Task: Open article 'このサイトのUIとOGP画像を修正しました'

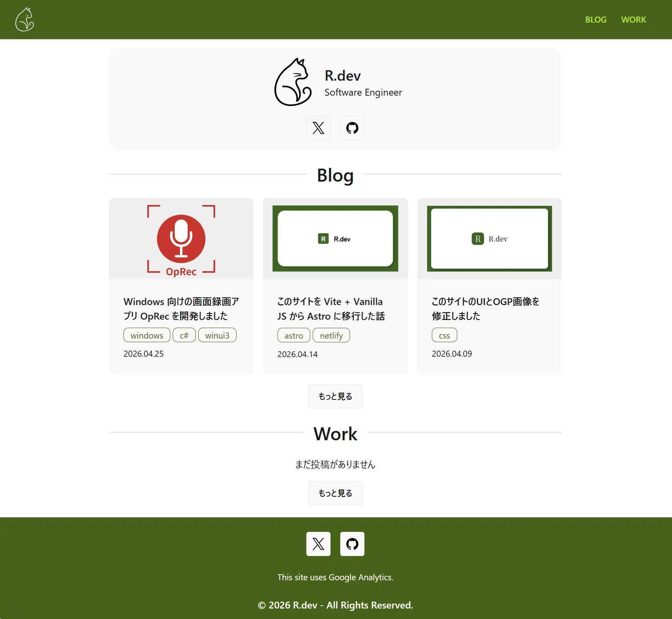Action: click(x=486, y=309)
